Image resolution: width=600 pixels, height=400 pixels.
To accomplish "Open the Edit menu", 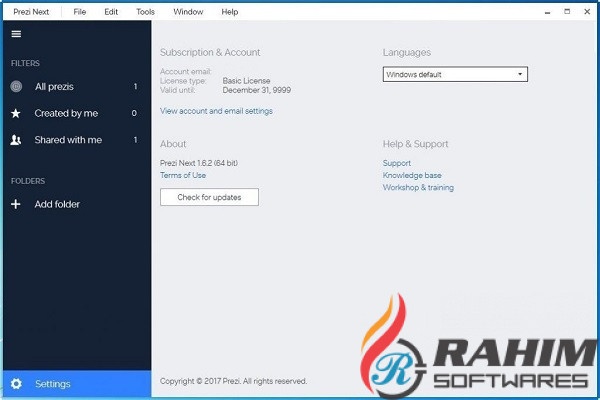I will click(111, 12).
